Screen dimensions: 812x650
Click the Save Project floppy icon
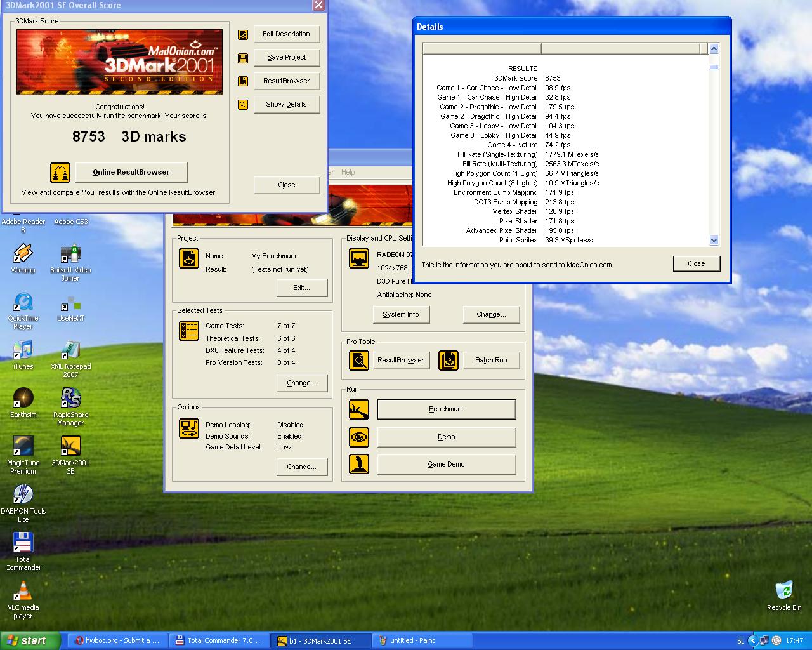[243, 58]
